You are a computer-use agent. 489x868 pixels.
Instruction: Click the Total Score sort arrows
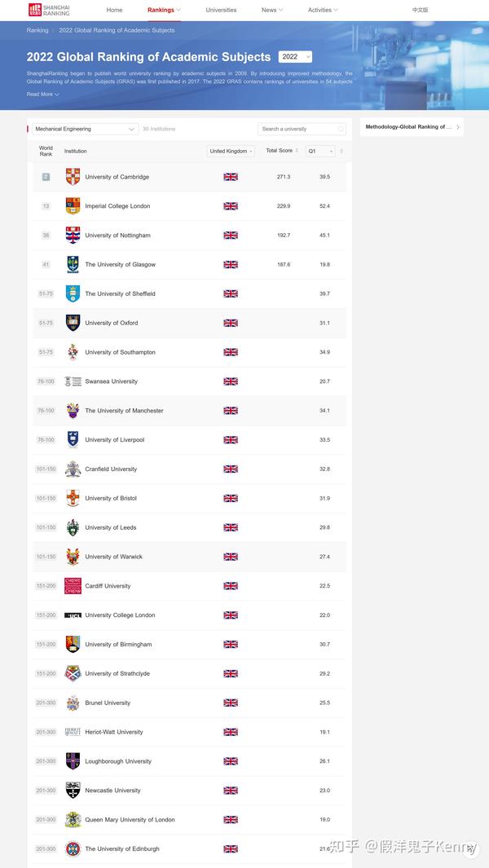pos(297,151)
